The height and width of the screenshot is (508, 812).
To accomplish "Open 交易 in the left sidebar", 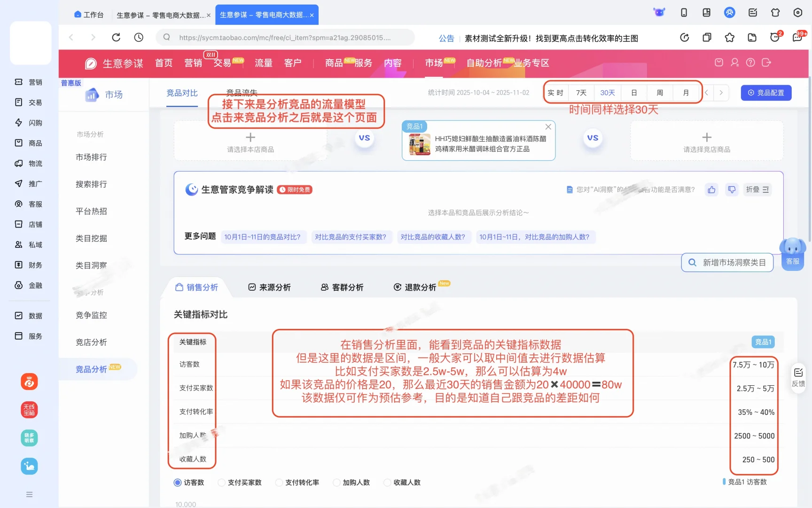I will [x=29, y=103].
